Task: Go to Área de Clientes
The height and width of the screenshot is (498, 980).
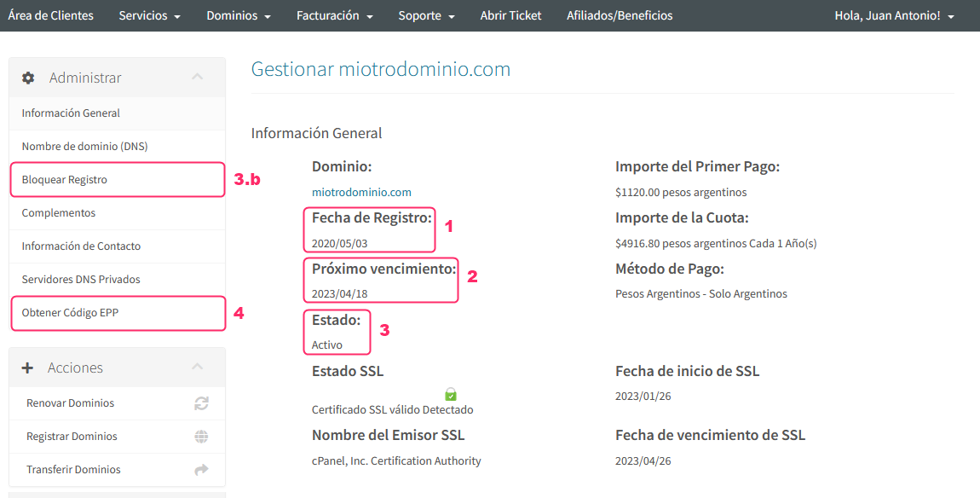Action: coord(51,15)
